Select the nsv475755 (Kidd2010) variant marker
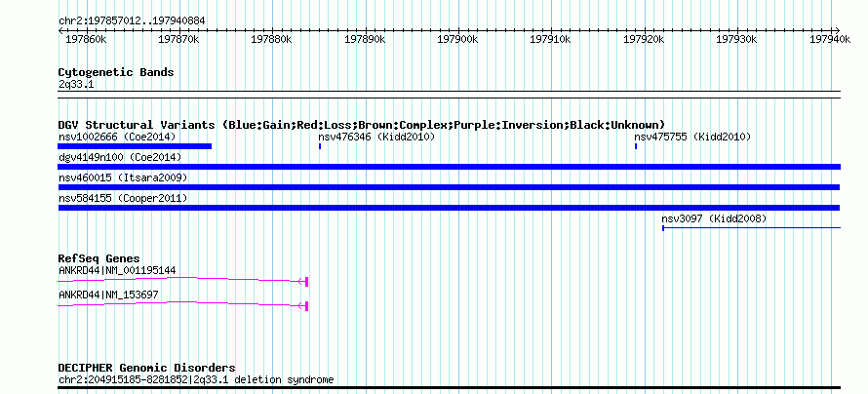 point(636,146)
